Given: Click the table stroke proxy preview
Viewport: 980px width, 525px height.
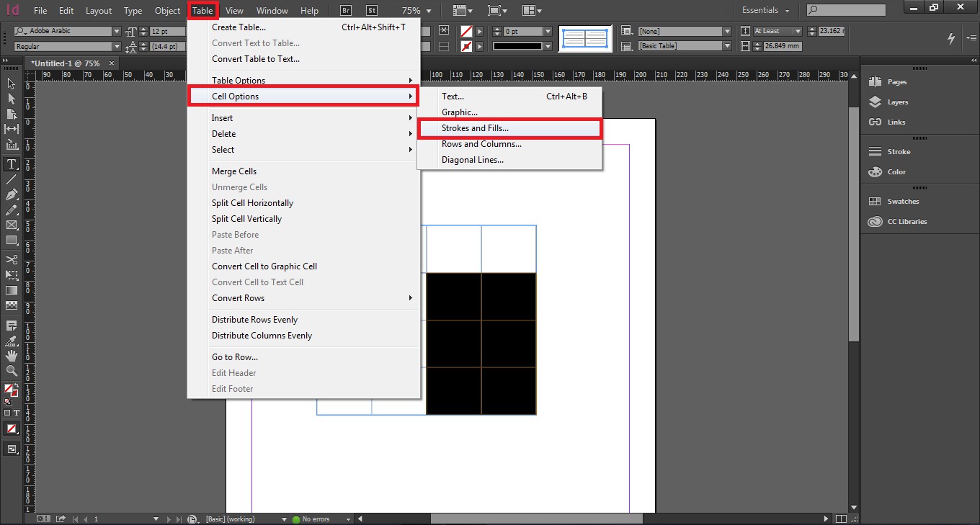Looking at the screenshot, I should [x=585, y=39].
